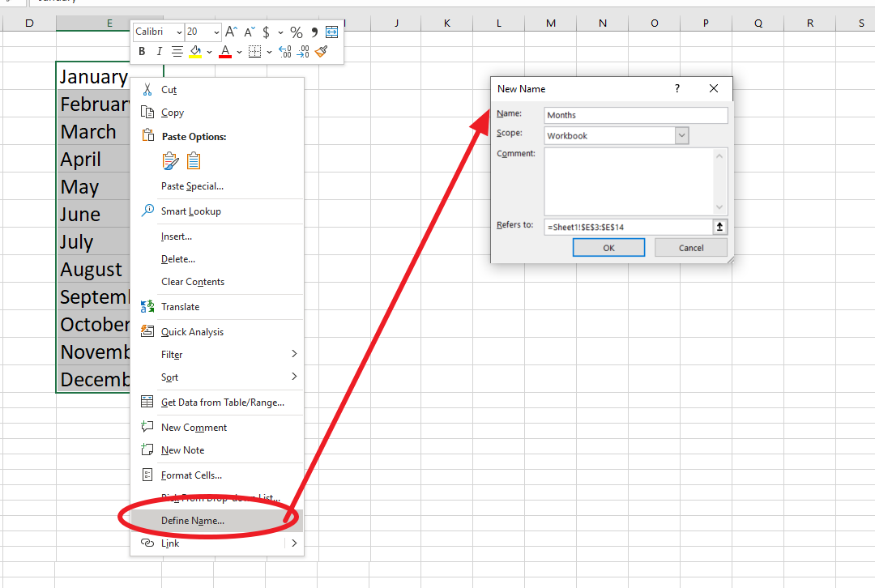Viewport: 875px width, 588px height.
Task: Select the cell containing "June"
Action: (94, 215)
